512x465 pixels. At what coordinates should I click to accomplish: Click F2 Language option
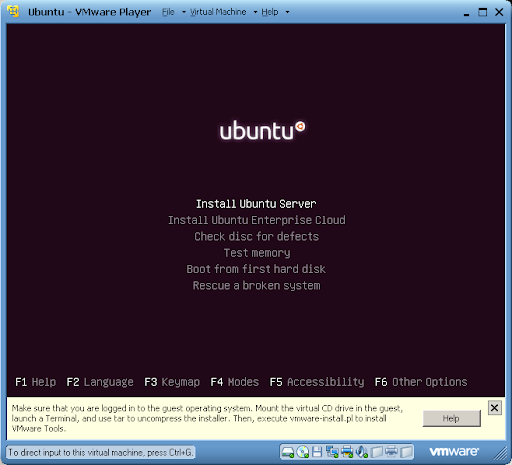(100, 382)
